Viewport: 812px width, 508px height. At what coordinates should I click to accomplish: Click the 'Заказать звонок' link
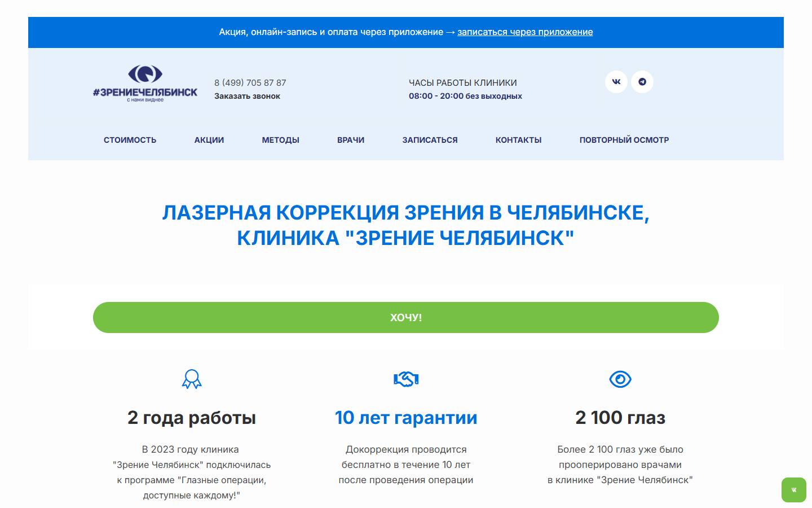click(x=247, y=96)
